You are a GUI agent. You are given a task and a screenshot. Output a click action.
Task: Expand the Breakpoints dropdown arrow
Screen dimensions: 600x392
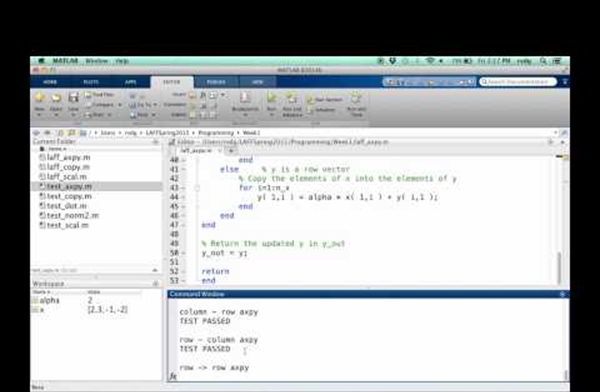pos(245,115)
